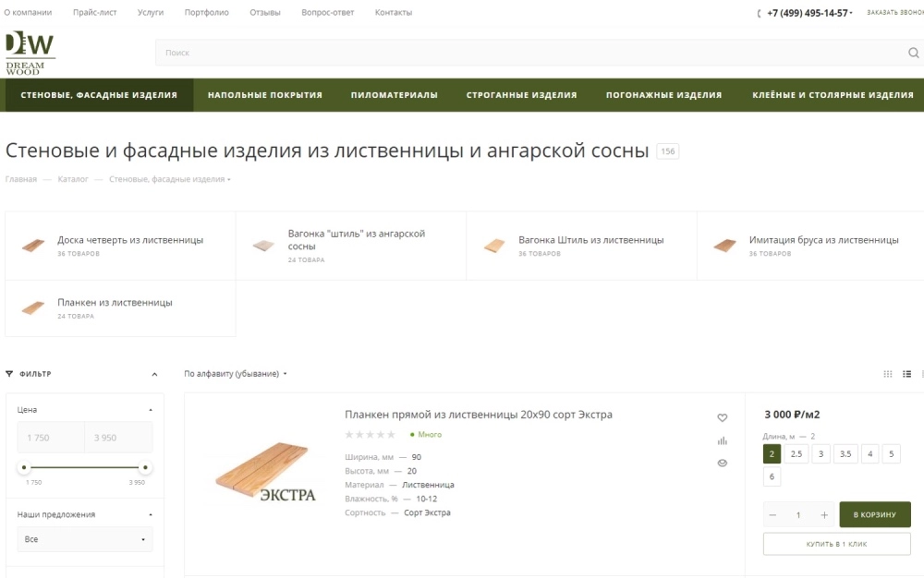Open Клеёные и столярные изделия menu
The width and height of the screenshot is (924, 578).
pyautogui.click(x=833, y=95)
